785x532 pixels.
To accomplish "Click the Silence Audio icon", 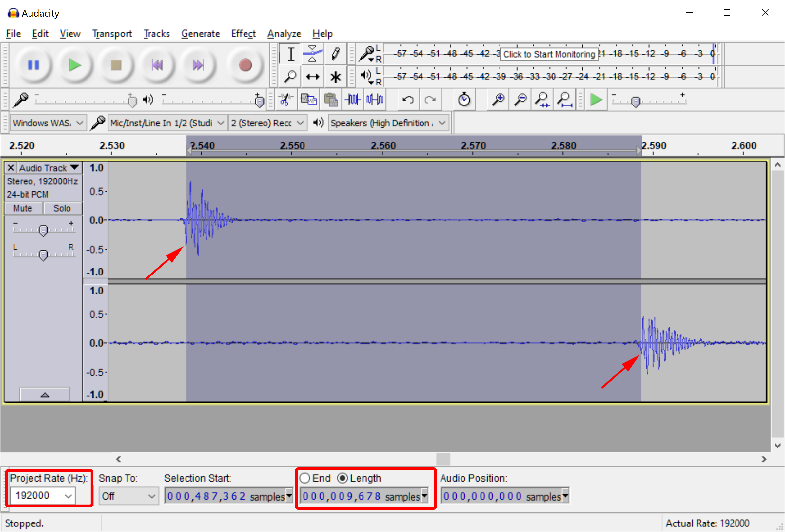I will click(x=375, y=100).
